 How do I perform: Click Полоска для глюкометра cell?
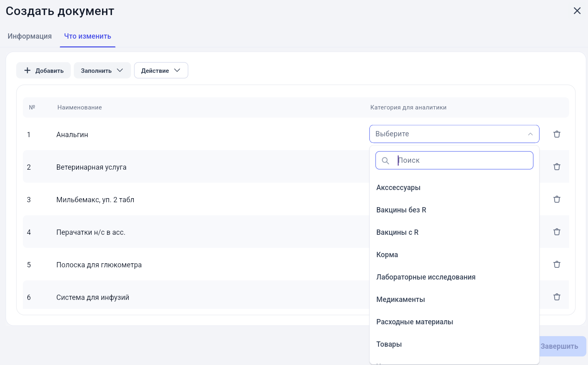coord(99,265)
